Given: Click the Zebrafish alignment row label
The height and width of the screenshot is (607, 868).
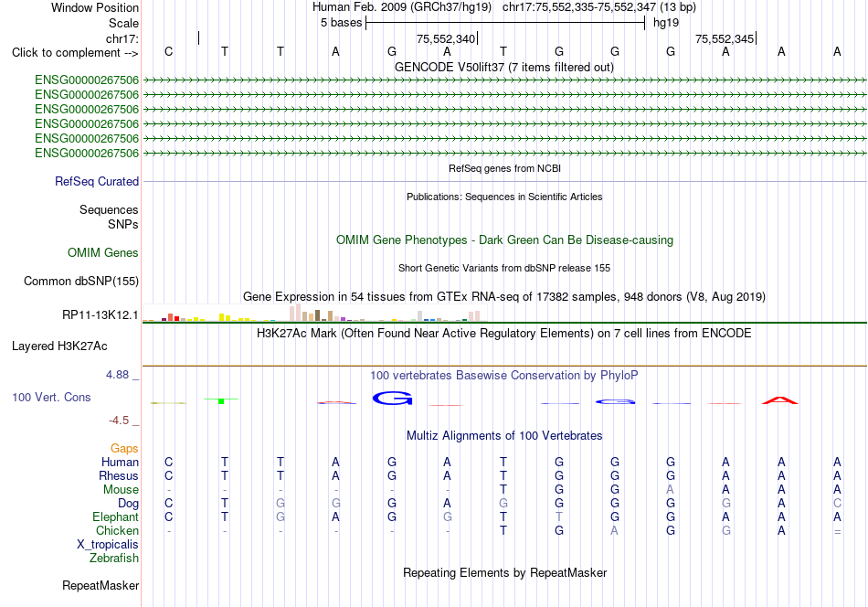Looking at the screenshot, I should coord(114,559).
